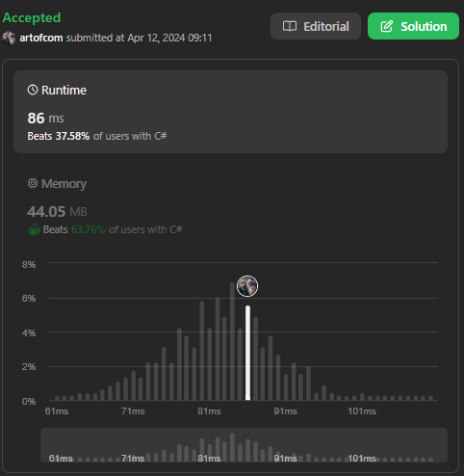Open the Editorial page

pyautogui.click(x=316, y=26)
